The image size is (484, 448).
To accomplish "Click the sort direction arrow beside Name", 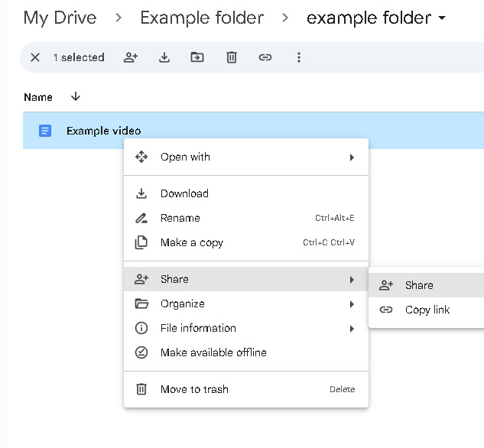I will [x=75, y=96].
